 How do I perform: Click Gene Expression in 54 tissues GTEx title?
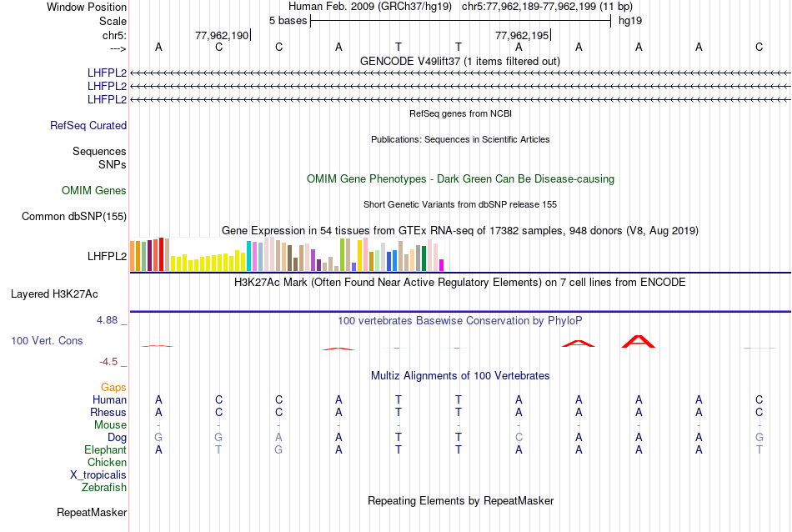click(x=460, y=231)
